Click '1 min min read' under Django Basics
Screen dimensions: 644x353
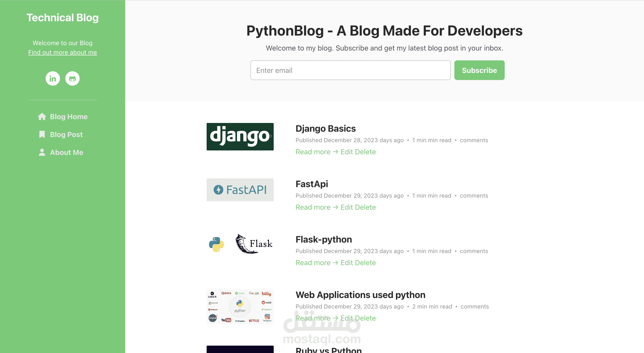(x=432, y=140)
